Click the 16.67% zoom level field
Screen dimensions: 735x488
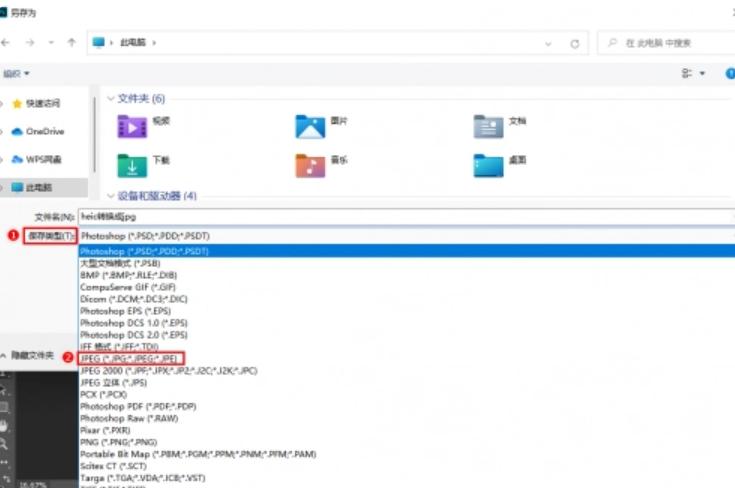(33, 484)
